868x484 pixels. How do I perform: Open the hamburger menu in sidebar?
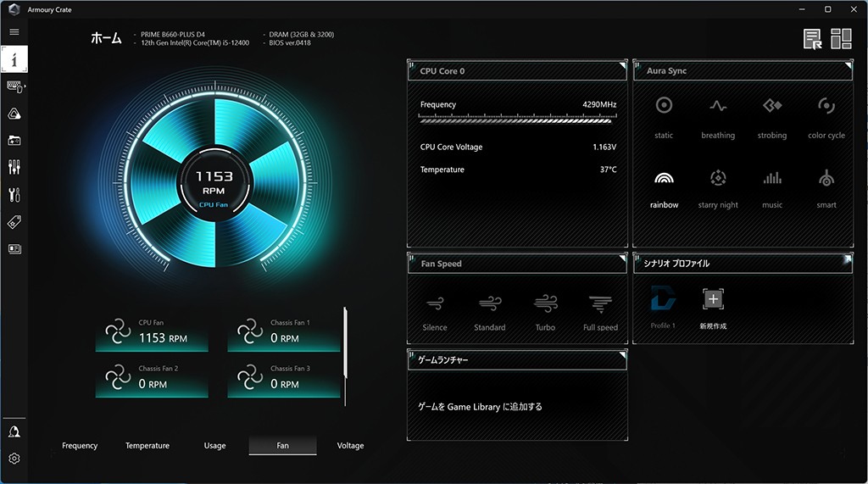pos(14,31)
